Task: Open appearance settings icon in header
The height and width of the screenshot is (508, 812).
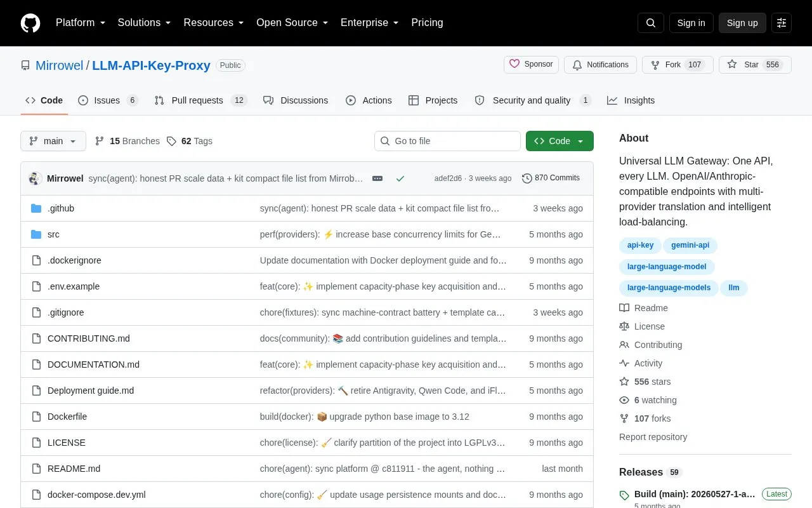Action: tap(782, 23)
